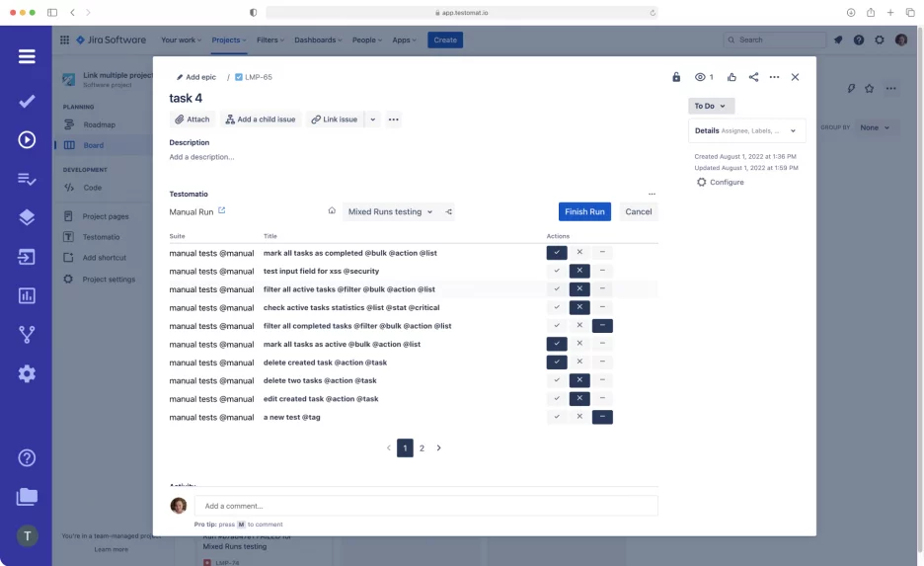Image resolution: width=924 pixels, height=566 pixels.
Task: Go to next page arrow
Action: pyautogui.click(x=438, y=448)
